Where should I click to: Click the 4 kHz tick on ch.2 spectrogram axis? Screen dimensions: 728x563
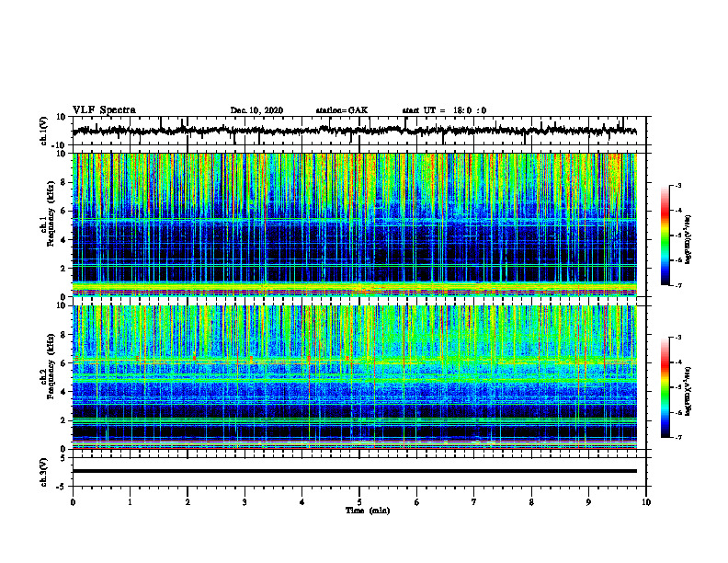[x=63, y=392]
